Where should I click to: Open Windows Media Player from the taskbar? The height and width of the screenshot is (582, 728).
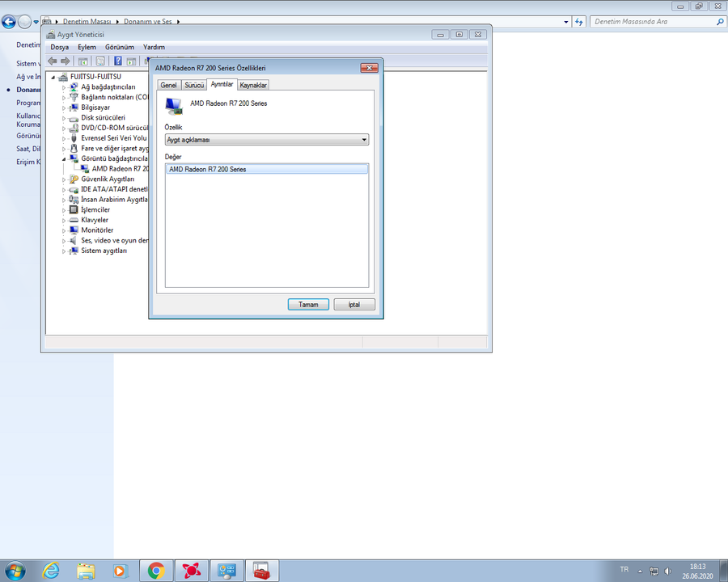pyautogui.click(x=120, y=571)
